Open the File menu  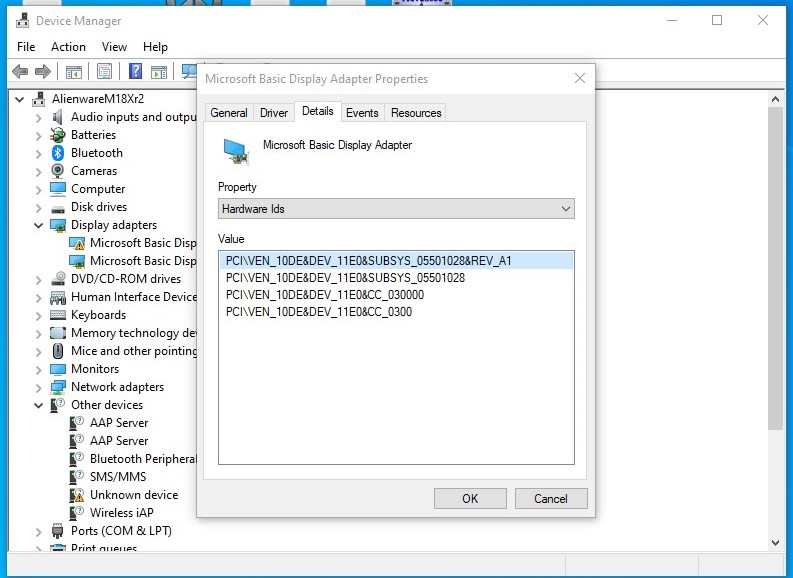pyautogui.click(x=26, y=47)
